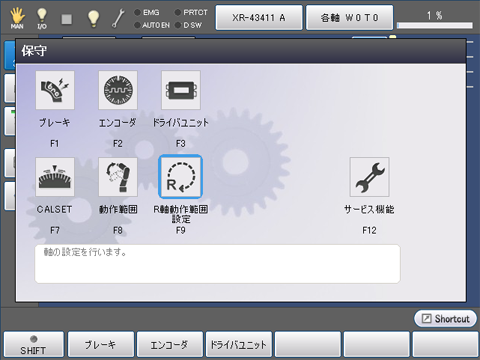480x360 pixels.
Task: Click the bottom エンコーダ function key
Action: [170, 345]
